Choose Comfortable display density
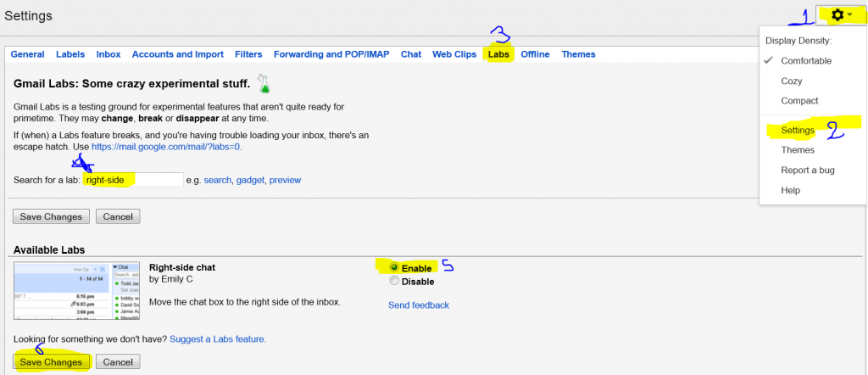868x375 pixels. 806,61
